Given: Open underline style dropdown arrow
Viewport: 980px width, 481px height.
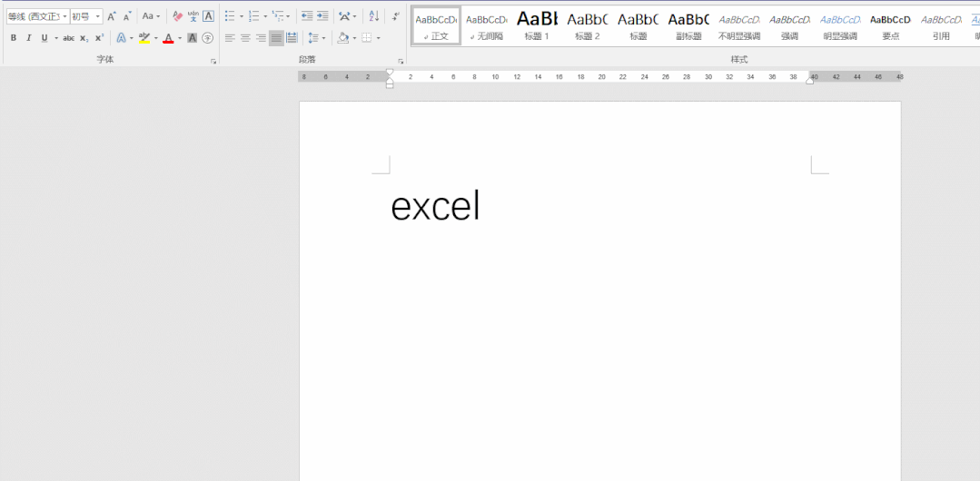Looking at the screenshot, I should [x=55, y=38].
